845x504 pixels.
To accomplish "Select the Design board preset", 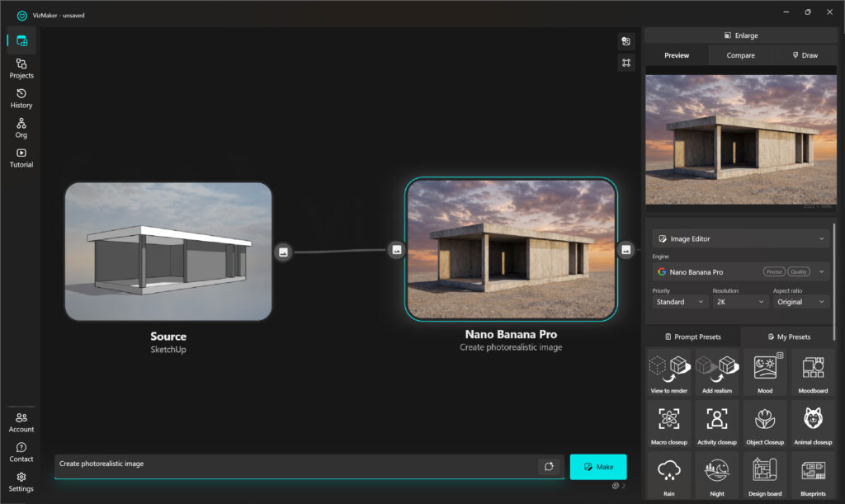I will (x=765, y=475).
